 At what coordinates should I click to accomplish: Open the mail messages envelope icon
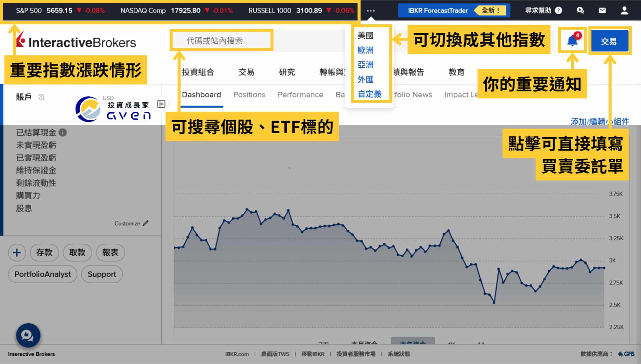pos(602,11)
